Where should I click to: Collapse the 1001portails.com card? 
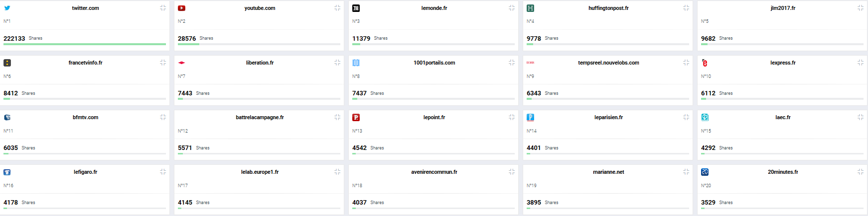pos(512,63)
